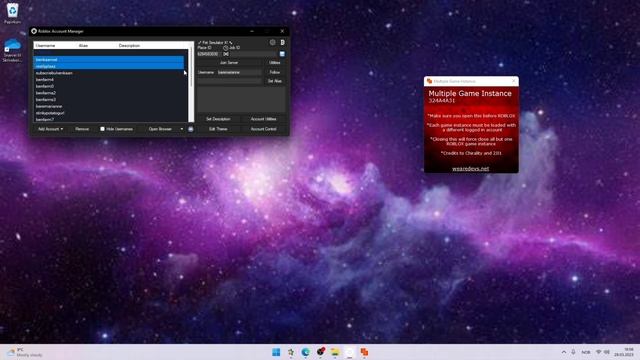Open the Recycle Bin desktop icon
The height and width of the screenshot is (360, 640).
pyautogui.click(x=12, y=12)
